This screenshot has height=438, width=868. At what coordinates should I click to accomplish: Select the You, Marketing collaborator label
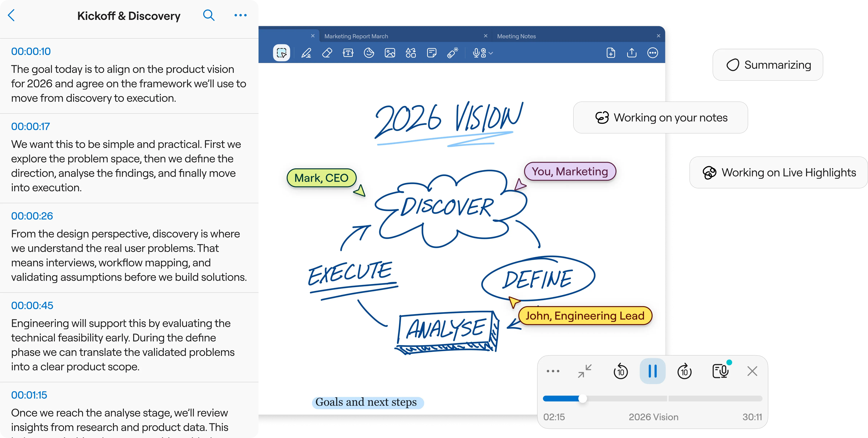click(x=570, y=171)
